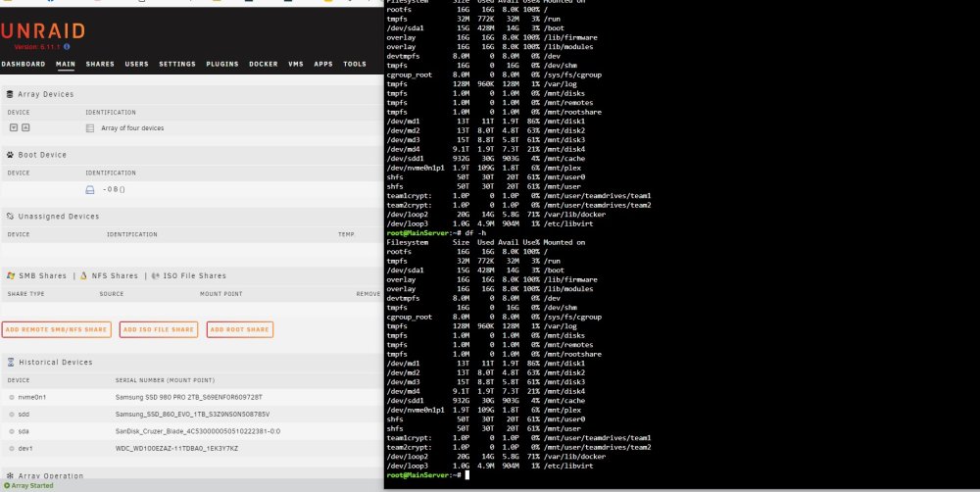Click the status dot beside nvme0n1
The image size is (980, 492).
coord(12,398)
